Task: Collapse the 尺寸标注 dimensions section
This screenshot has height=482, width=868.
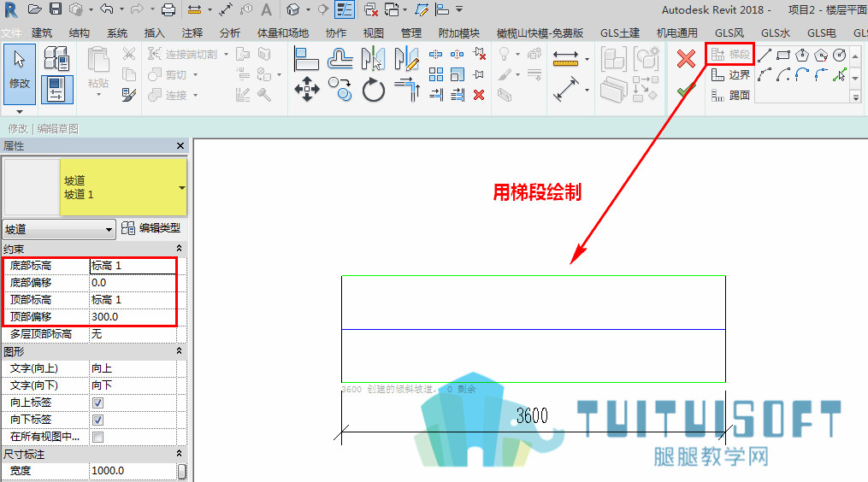Action: tap(179, 454)
